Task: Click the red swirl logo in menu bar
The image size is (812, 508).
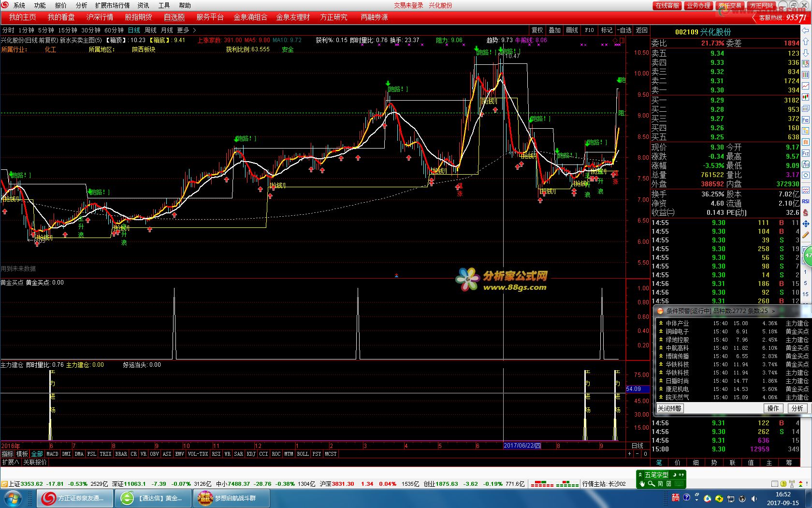Action: (x=5, y=5)
